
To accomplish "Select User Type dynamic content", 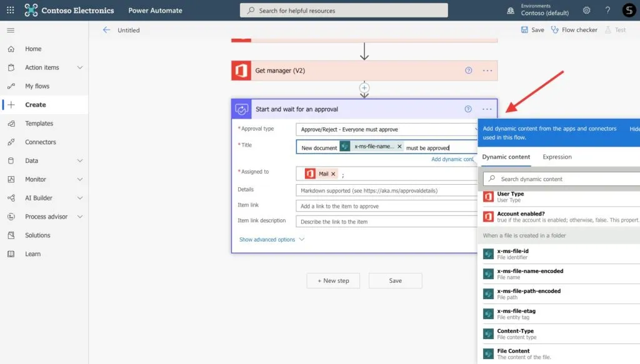I will [561, 197].
